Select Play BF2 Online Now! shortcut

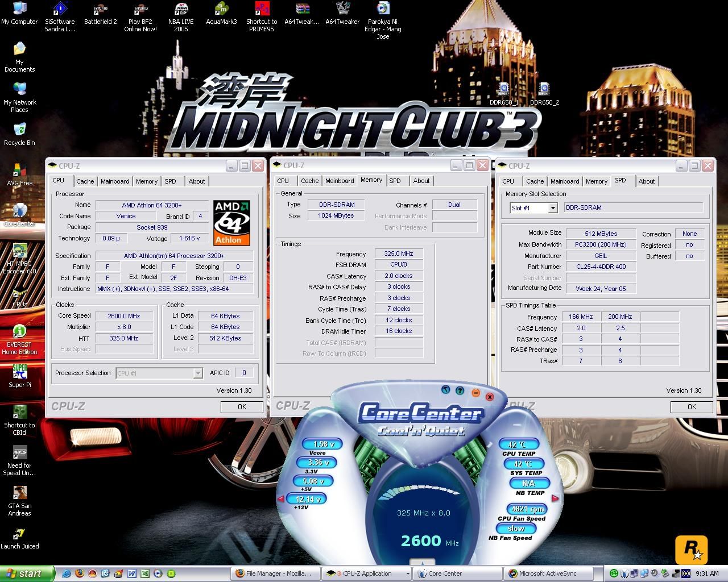coord(140,17)
